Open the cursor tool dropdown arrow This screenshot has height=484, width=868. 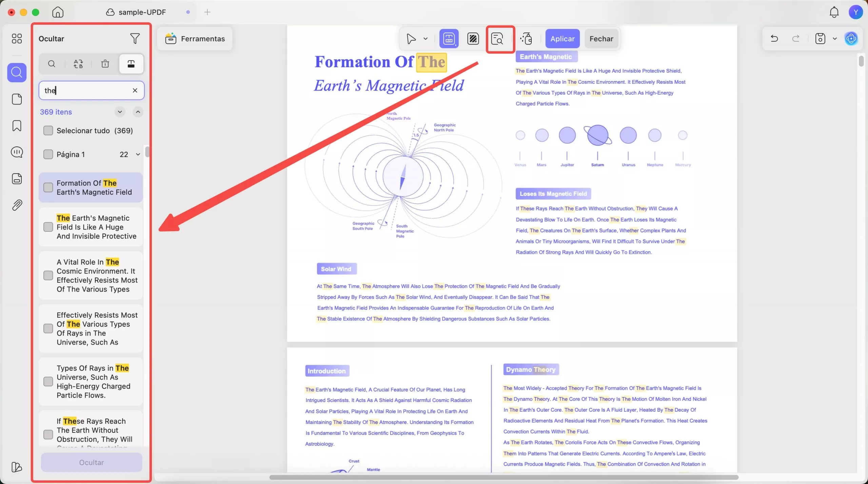pos(426,39)
